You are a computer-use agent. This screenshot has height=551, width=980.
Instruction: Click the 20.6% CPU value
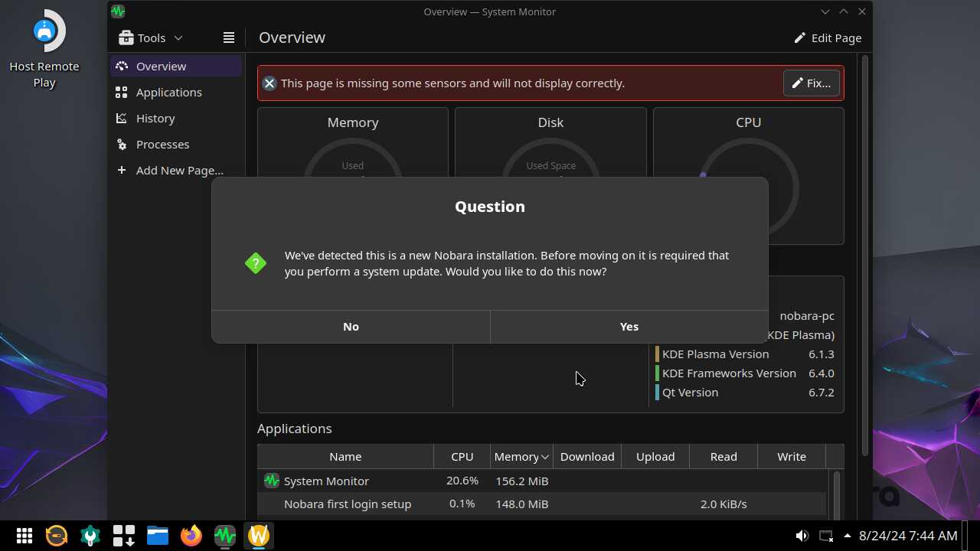click(x=462, y=481)
